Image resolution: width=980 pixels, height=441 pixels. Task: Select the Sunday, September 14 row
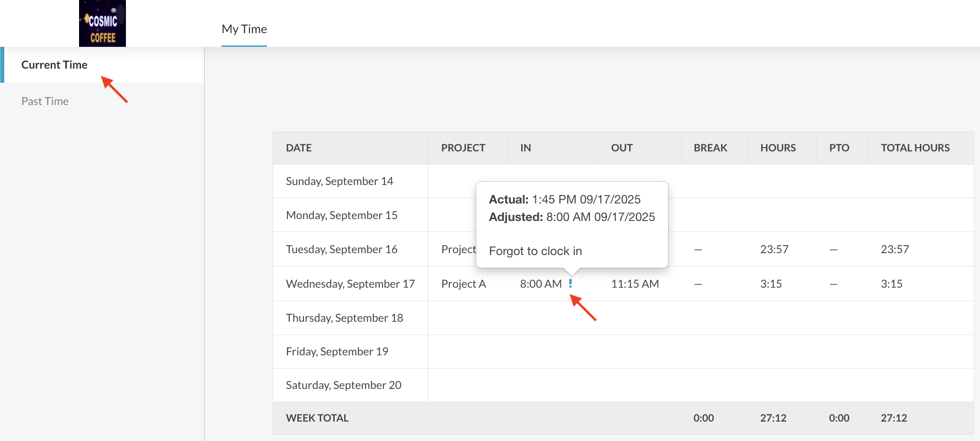pos(339,181)
